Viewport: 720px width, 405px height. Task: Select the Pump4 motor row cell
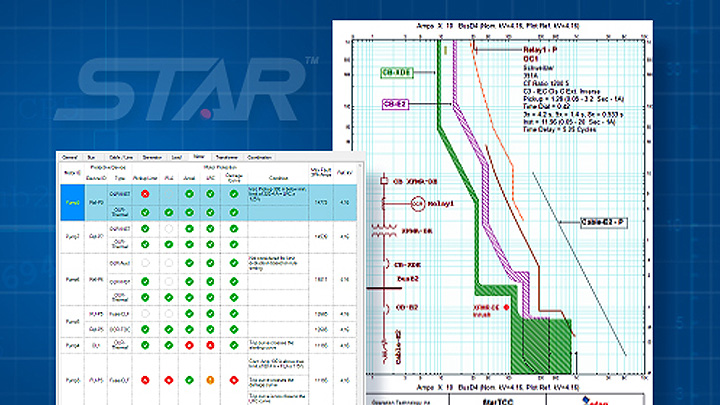click(x=73, y=345)
